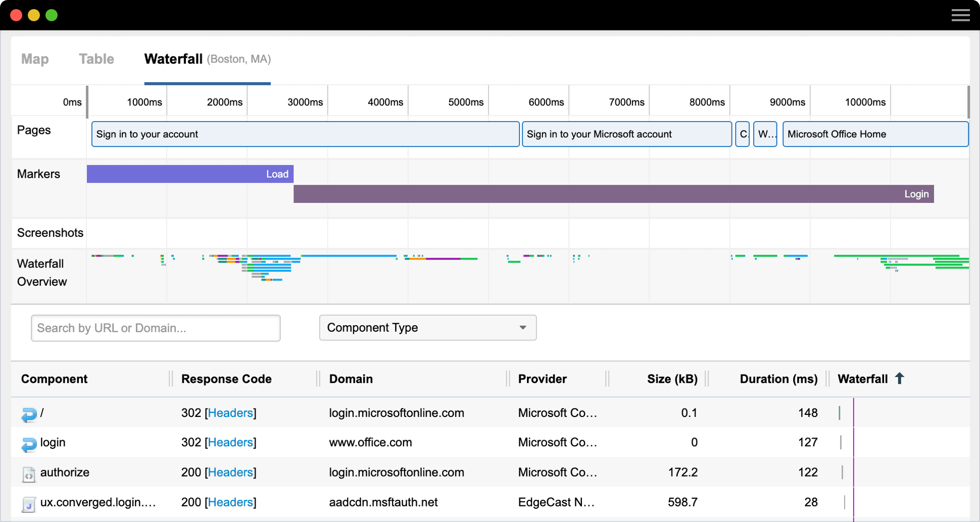This screenshot has height=522, width=980.
Task: Click the Search by URL or Domain field
Action: point(156,328)
